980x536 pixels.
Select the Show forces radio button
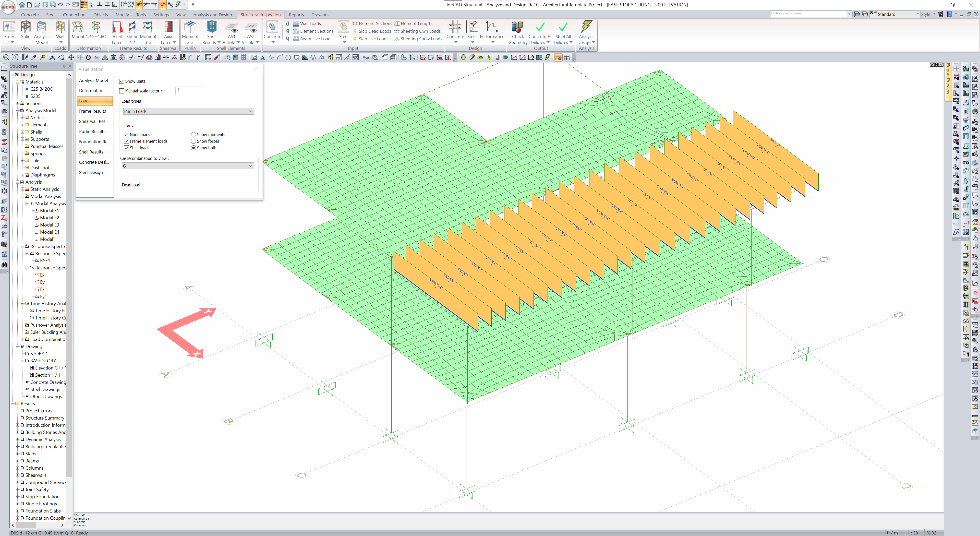pos(193,141)
